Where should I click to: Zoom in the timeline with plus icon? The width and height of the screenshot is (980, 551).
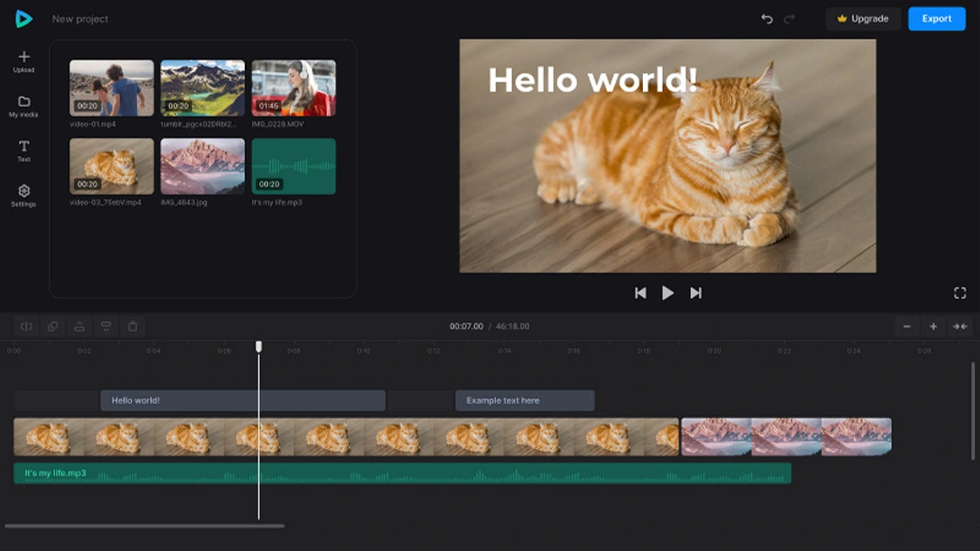coord(933,327)
